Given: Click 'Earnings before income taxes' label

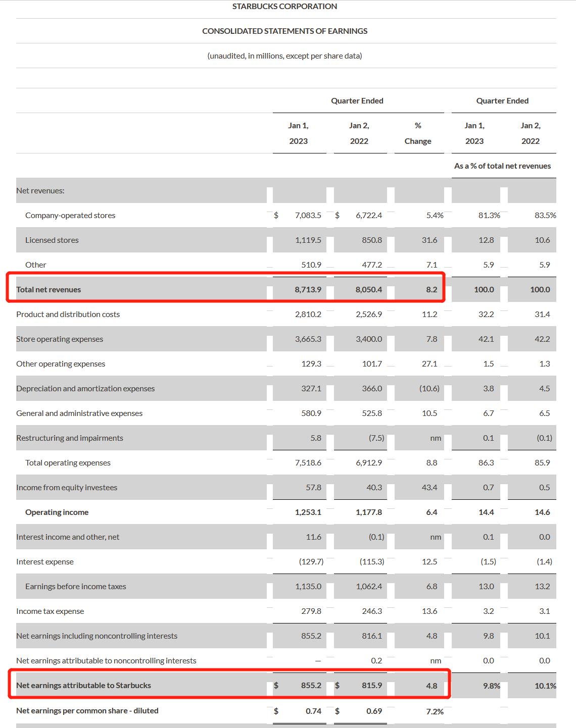Looking at the screenshot, I should coord(76,587).
